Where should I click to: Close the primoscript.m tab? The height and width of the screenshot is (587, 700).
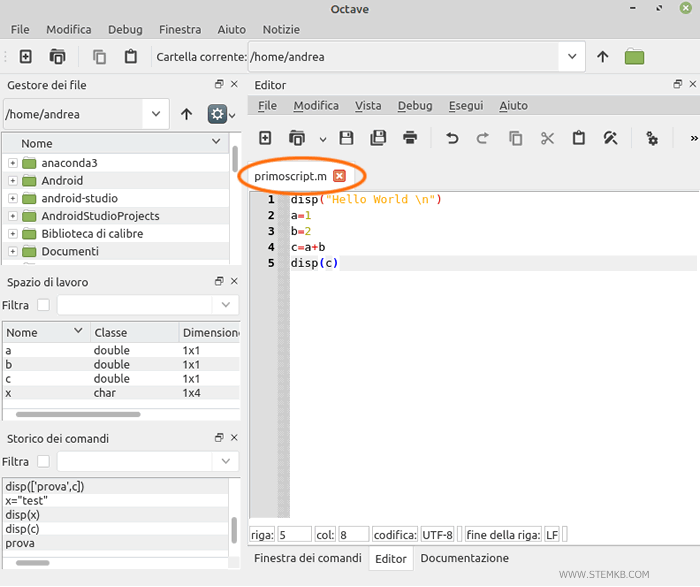tap(339, 176)
